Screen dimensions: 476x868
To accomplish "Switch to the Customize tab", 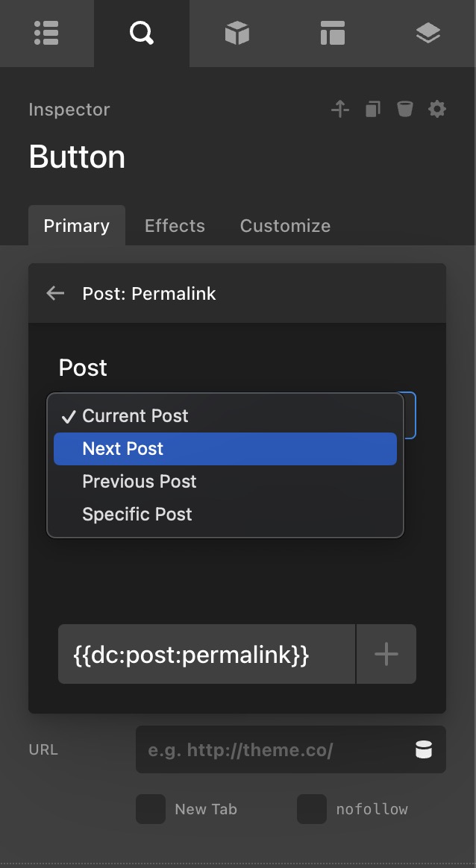I will pos(285,226).
